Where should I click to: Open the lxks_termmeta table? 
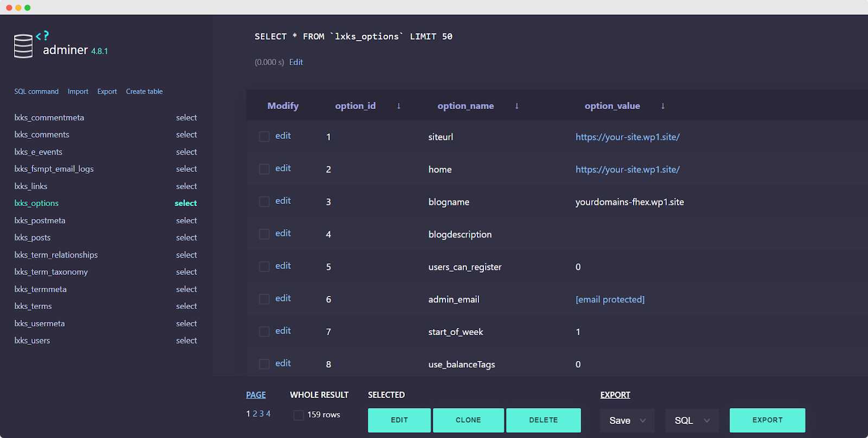tap(41, 289)
